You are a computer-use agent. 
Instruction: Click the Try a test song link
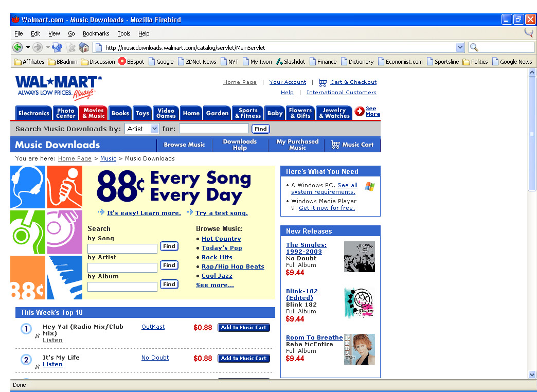coord(222,213)
